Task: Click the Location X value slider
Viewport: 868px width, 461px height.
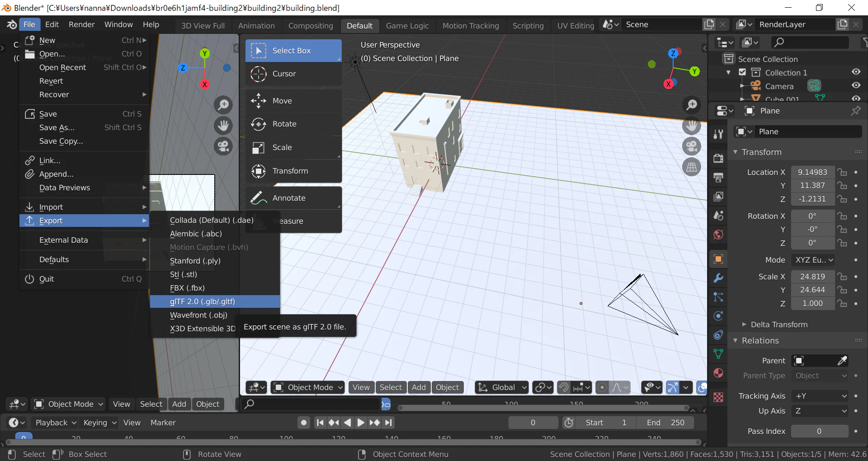Action: click(x=812, y=172)
